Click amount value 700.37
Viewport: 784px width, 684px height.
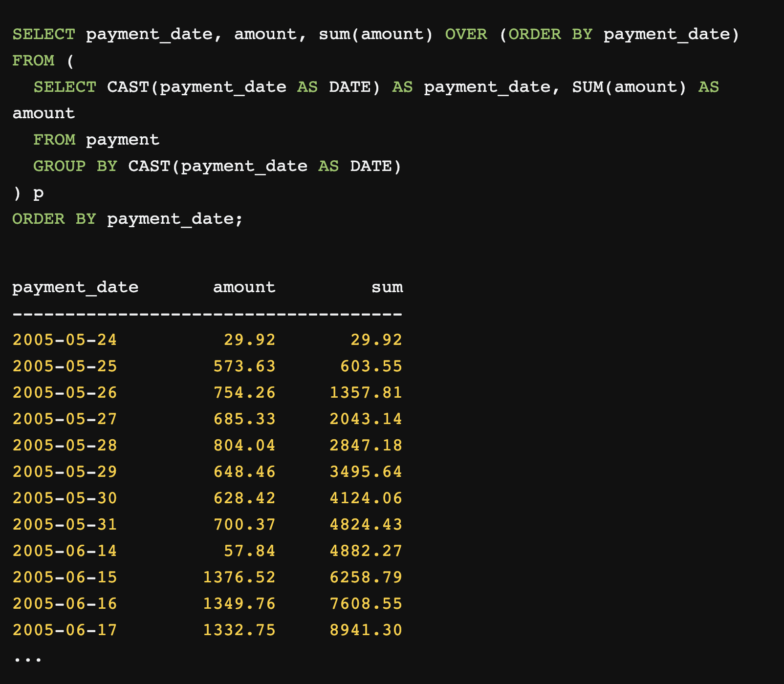tap(244, 524)
